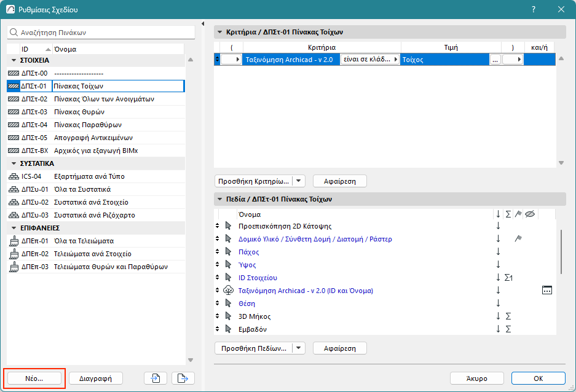This screenshot has width=576, height=392.
Task: Open Προσθήκη Πεδίων dropdown arrow
Action: click(x=299, y=348)
